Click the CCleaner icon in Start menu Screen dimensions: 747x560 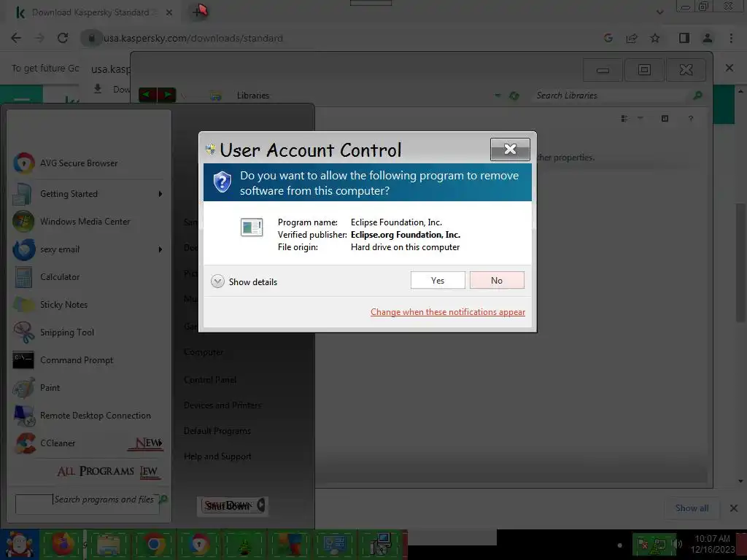[x=25, y=443]
